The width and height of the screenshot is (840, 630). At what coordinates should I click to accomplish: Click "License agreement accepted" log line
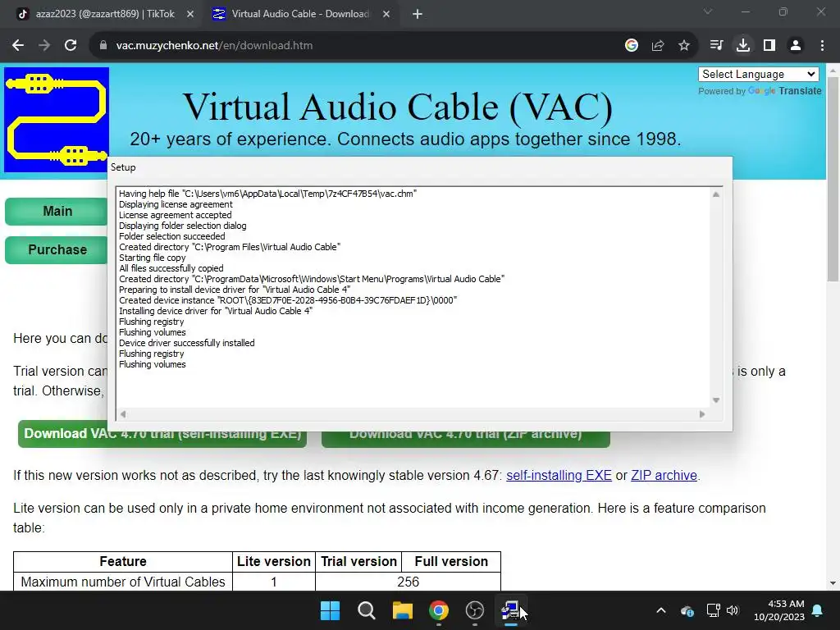tap(176, 215)
